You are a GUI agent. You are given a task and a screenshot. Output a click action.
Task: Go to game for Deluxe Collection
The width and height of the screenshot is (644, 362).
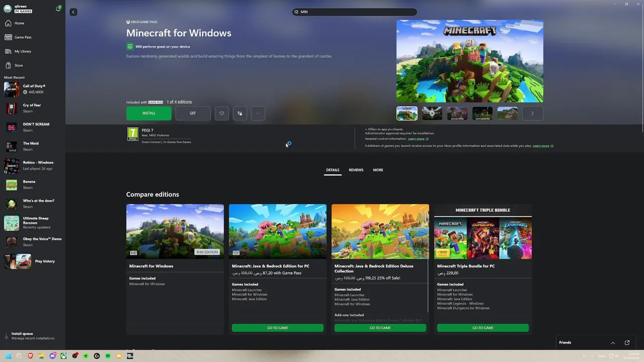380,328
